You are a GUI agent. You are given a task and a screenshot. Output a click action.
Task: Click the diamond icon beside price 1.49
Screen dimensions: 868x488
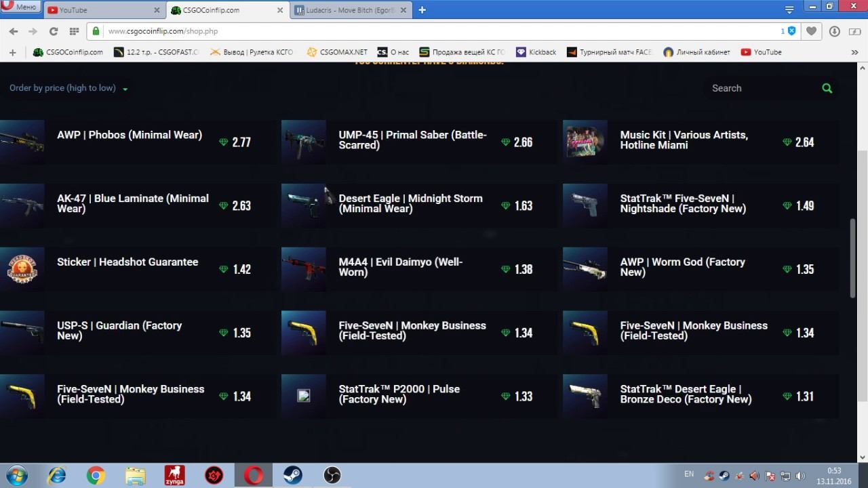coord(787,206)
